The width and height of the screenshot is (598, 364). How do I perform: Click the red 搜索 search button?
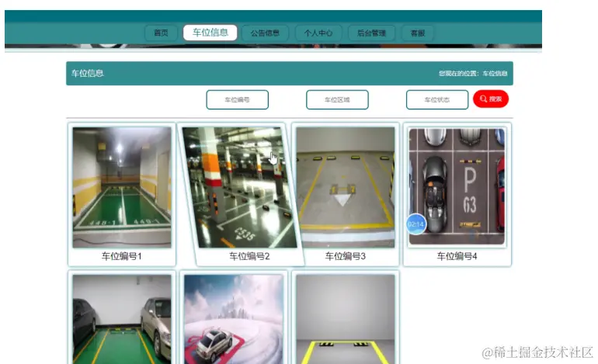pyautogui.click(x=491, y=99)
